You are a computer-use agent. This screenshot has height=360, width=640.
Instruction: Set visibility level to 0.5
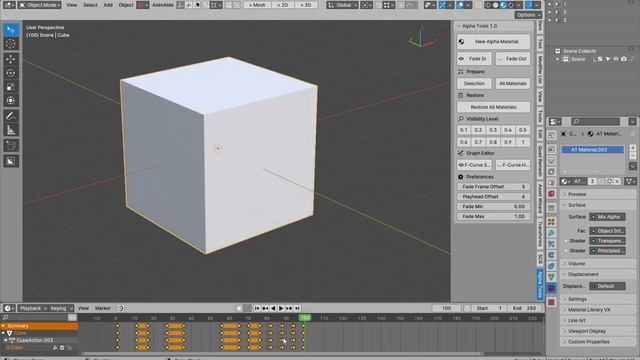tap(522, 130)
